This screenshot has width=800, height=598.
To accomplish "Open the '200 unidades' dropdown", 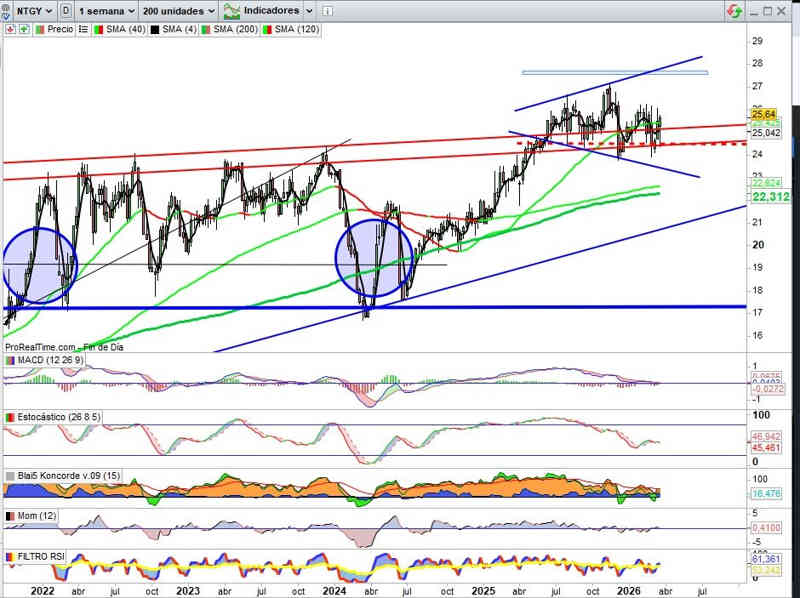I will click(179, 10).
